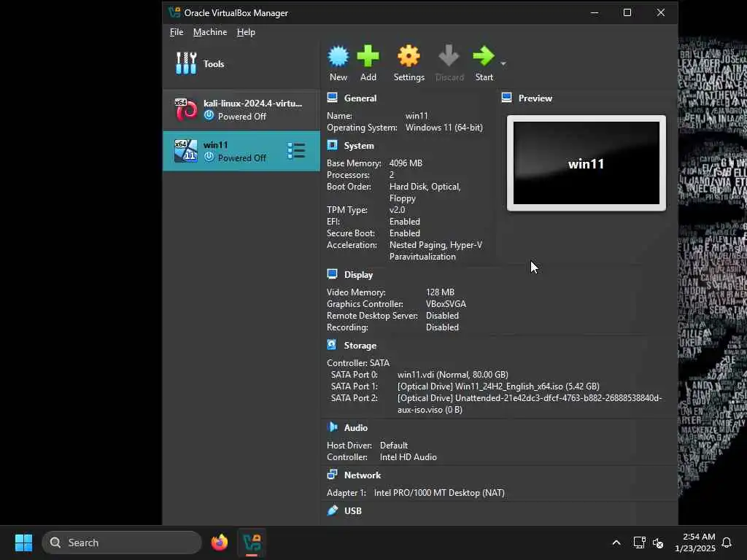Click the Win11_24H2_English_x64.iso optical drive entry

[x=498, y=386]
